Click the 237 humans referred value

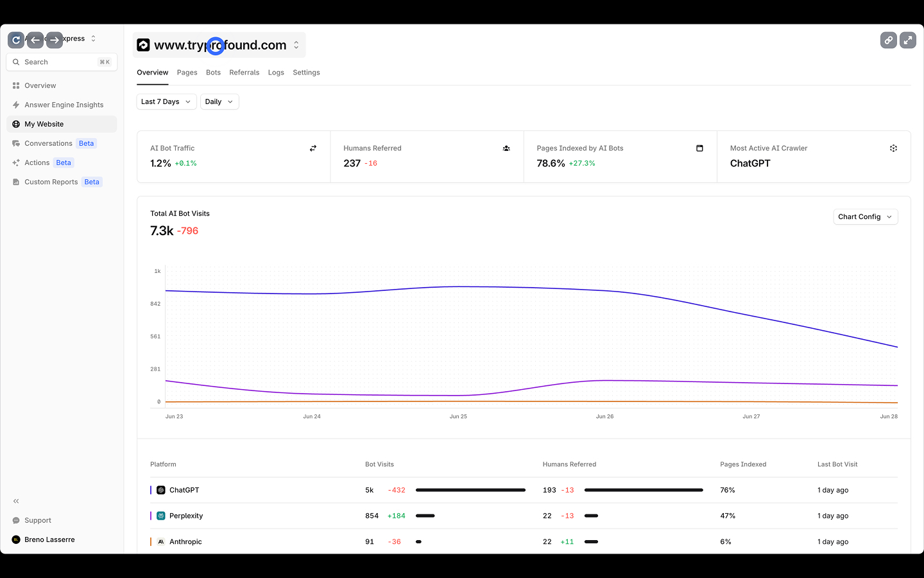pyautogui.click(x=352, y=163)
